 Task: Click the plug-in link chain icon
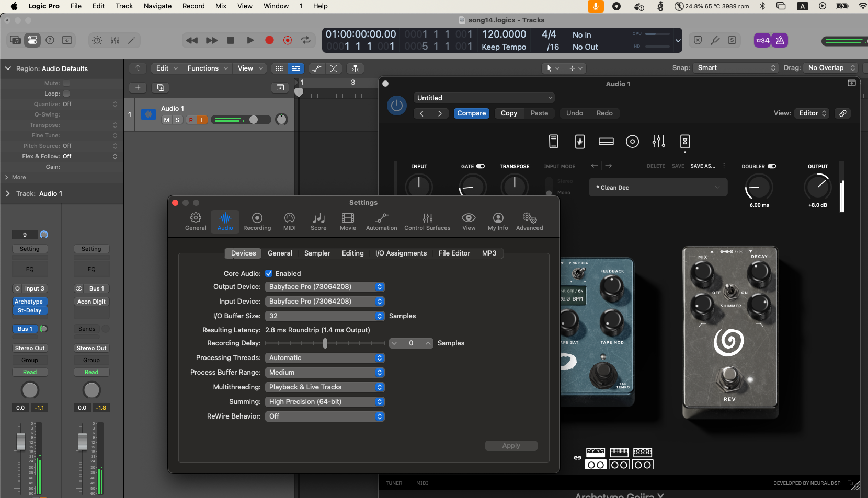(843, 113)
